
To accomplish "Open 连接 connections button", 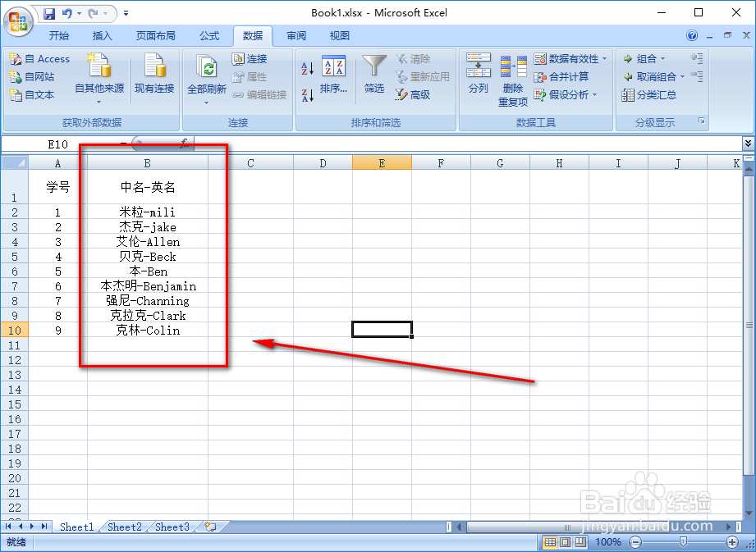I will click(250, 59).
